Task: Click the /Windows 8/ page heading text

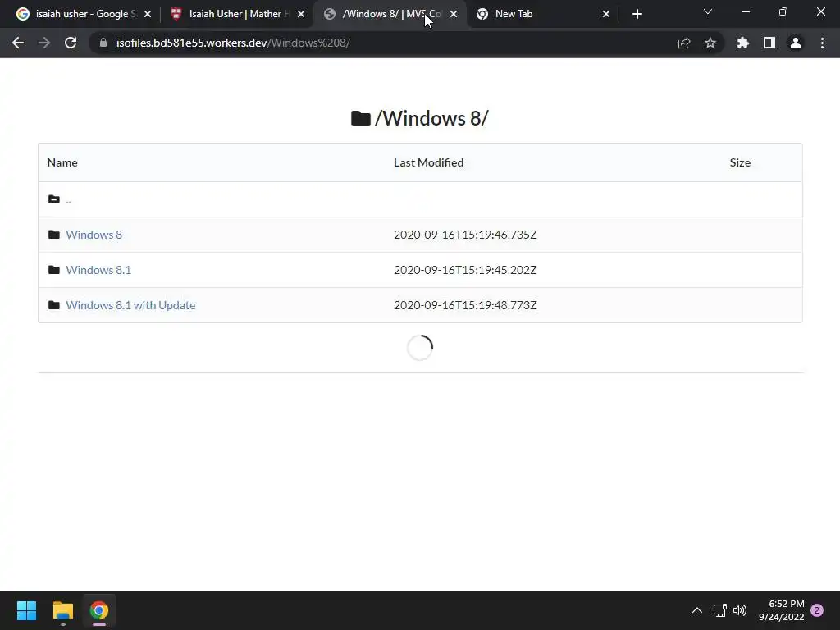Action: pyautogui.click(x=431, y=118)
